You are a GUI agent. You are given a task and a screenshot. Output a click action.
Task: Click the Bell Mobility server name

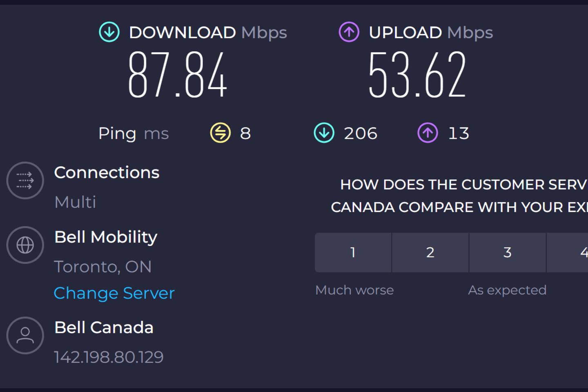(106, 237)
